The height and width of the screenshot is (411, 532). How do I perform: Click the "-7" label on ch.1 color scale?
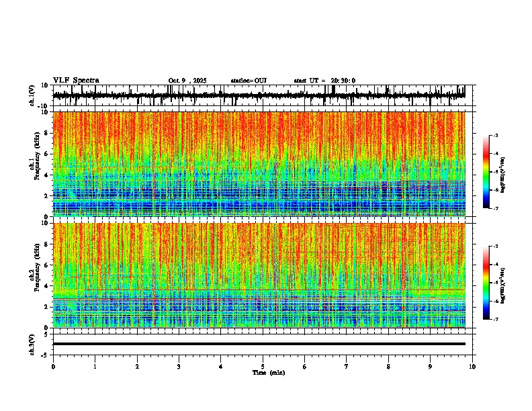496,208
